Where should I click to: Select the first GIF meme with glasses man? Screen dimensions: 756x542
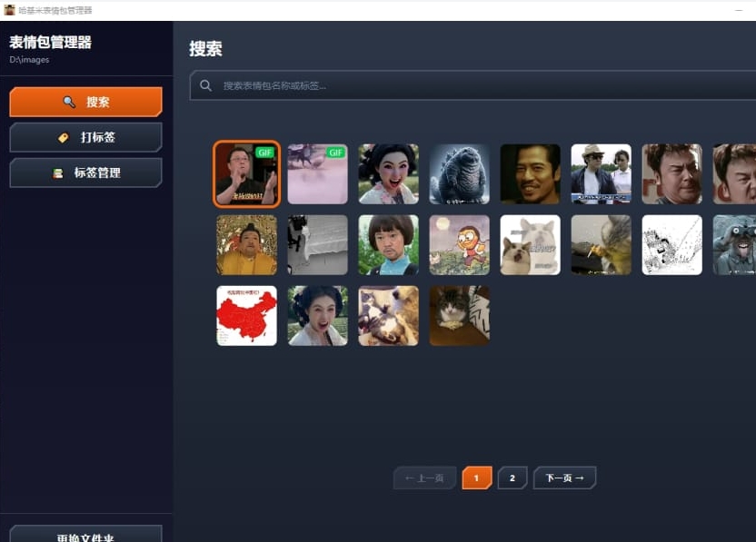pyautogui.click(x=246, y=173)
